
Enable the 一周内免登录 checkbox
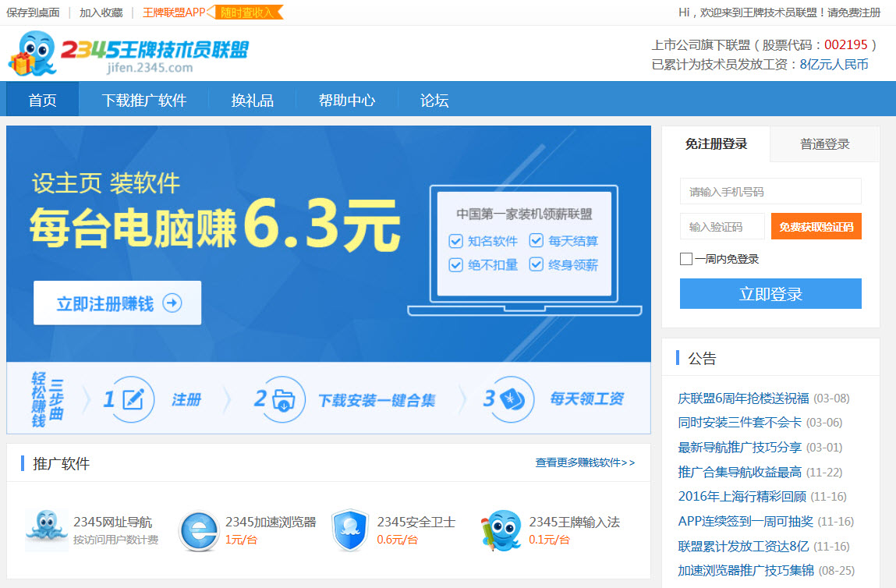tap(686, 259)
